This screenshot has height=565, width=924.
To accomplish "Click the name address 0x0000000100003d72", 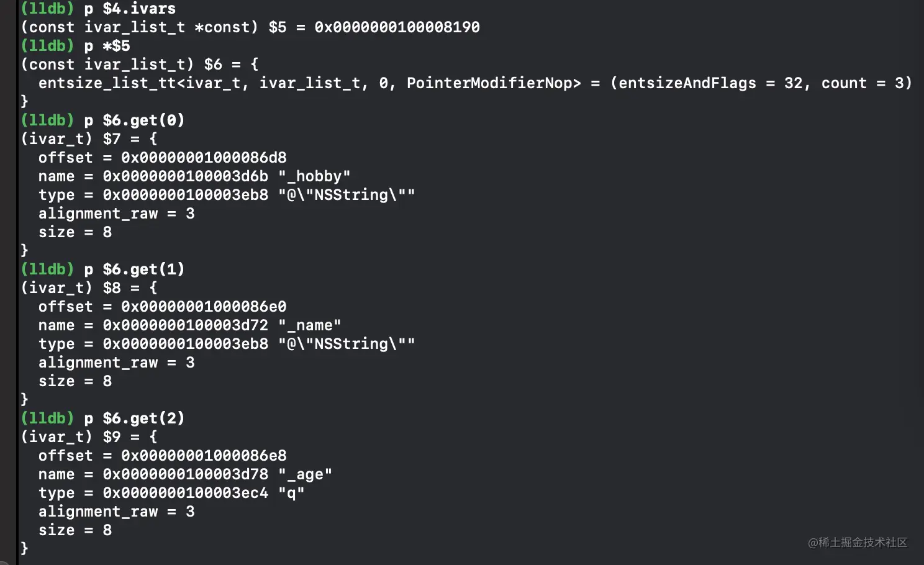I will [x=186, y=325].
